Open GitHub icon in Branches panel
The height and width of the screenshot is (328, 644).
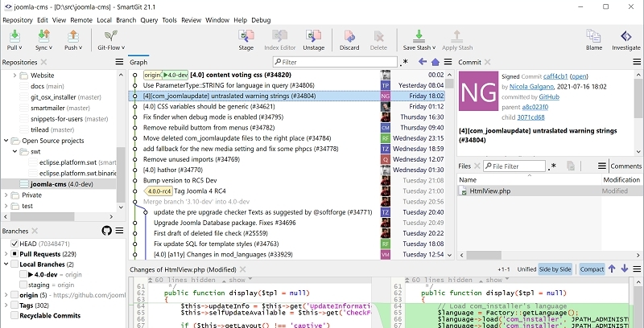coord(106,231)
